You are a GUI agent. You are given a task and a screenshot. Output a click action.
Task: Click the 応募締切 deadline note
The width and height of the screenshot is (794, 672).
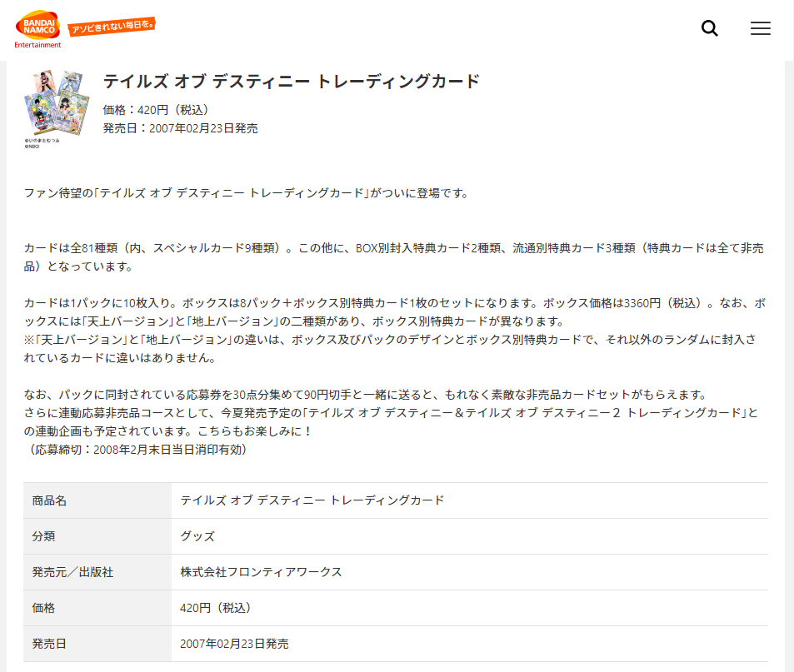[135, 450]
